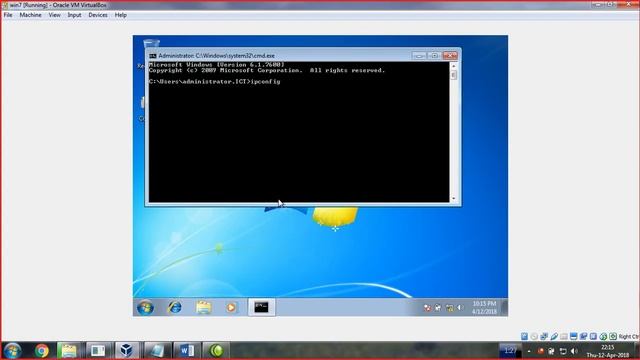Click VirtualBox keyboard capture indicator
Viewport: 640px width, 360px height.
[613, 336]
